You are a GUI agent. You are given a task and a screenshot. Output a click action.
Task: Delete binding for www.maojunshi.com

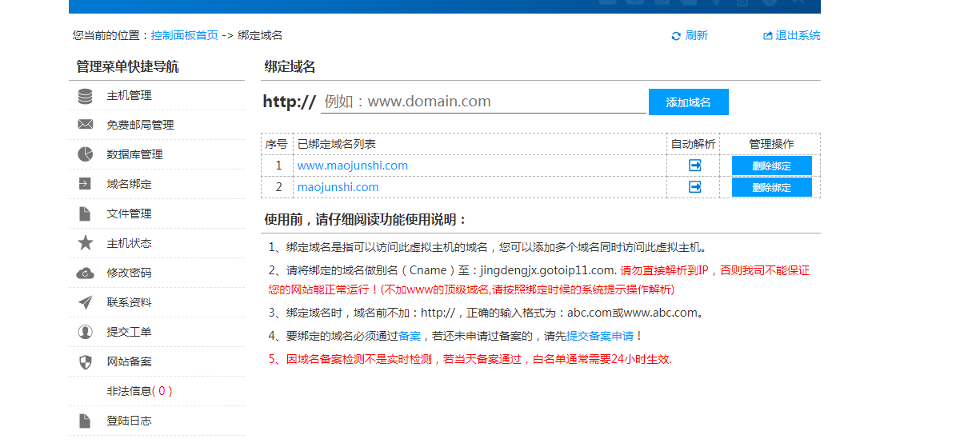click(x=771, y=166)
